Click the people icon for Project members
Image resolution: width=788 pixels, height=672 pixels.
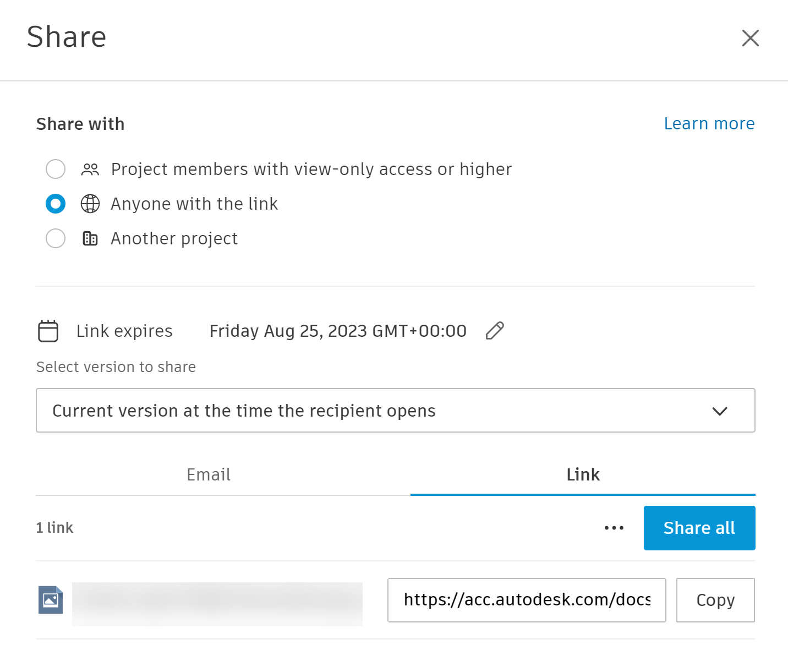point(90,170)
